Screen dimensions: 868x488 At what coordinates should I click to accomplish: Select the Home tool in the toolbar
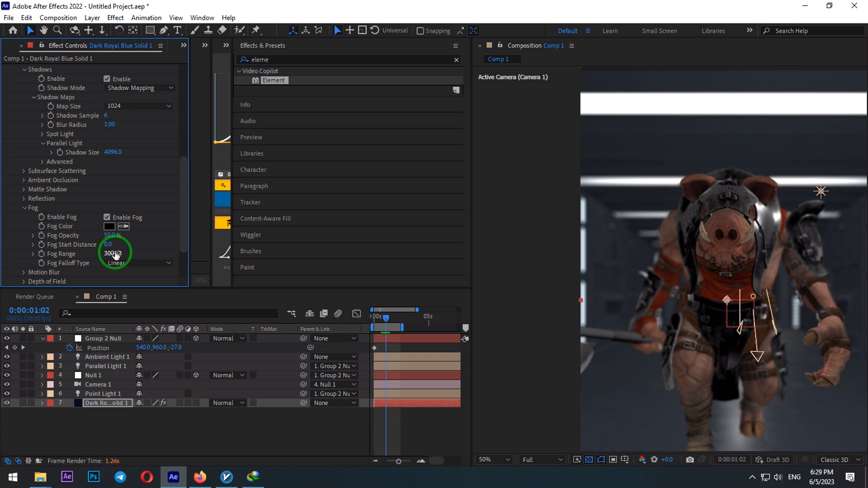[x=13, y=30]
